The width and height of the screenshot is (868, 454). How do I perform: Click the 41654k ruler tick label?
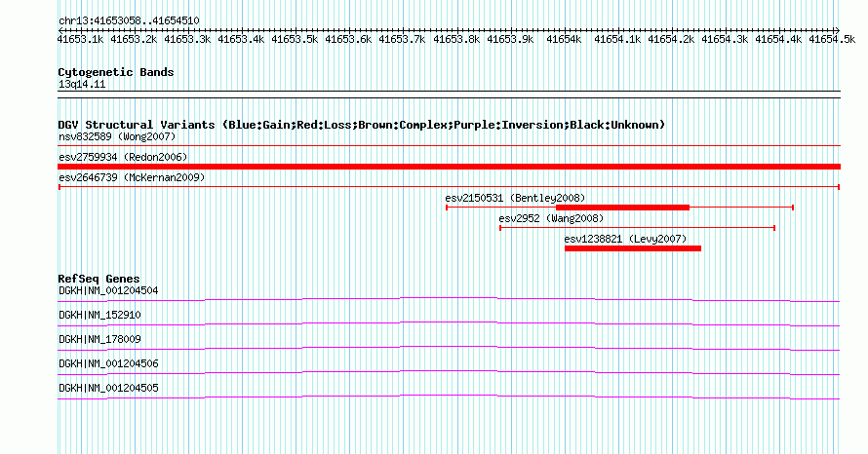tap(564, 40)
